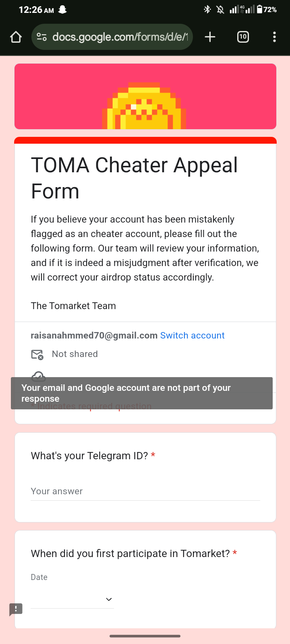This screenshot has height=644, width=290.
Task: Tap the raisanahmmed70@gmail.com account text
Action: click(x=94, y=336)
